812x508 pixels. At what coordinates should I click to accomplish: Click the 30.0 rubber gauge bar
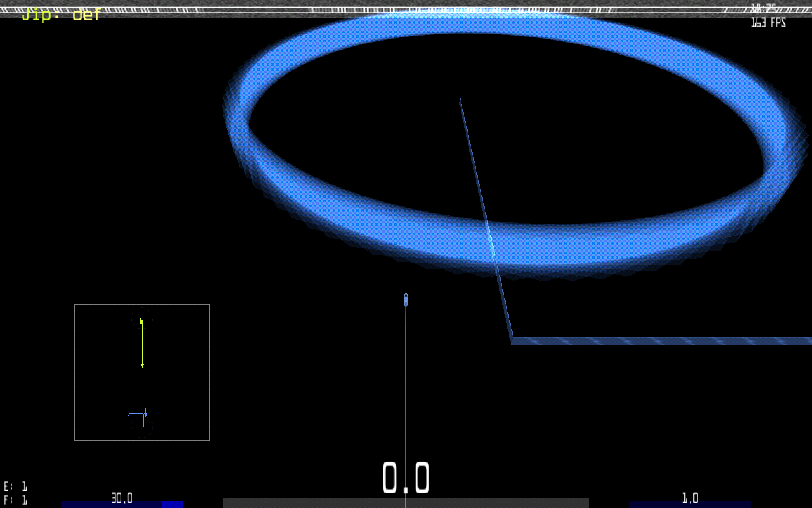121,504
